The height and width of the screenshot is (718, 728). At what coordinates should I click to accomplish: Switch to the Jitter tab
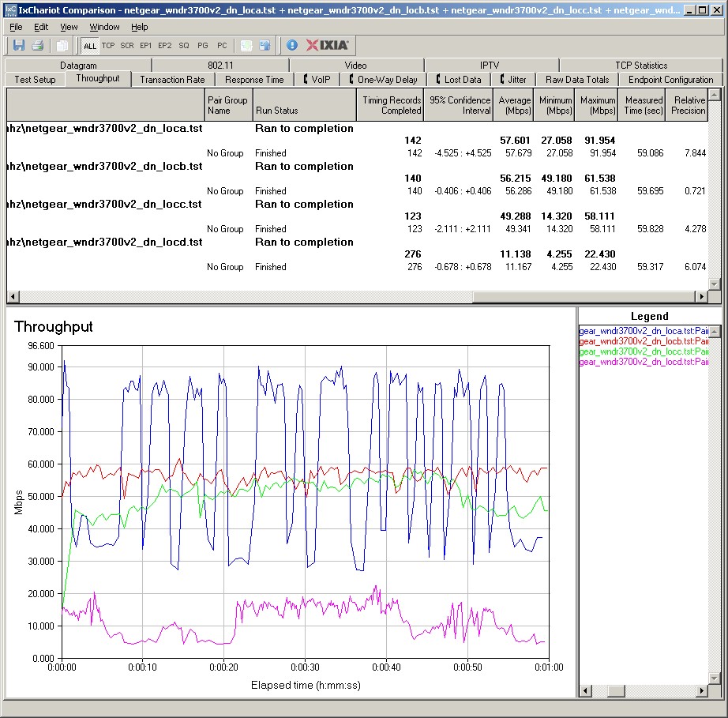coord(513,80)
